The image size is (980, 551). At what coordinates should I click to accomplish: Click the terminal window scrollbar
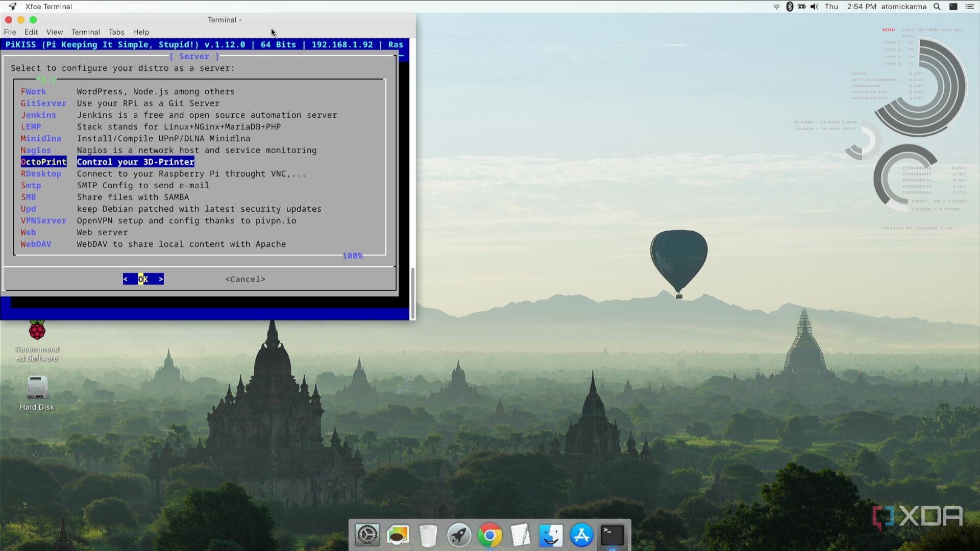411,286
